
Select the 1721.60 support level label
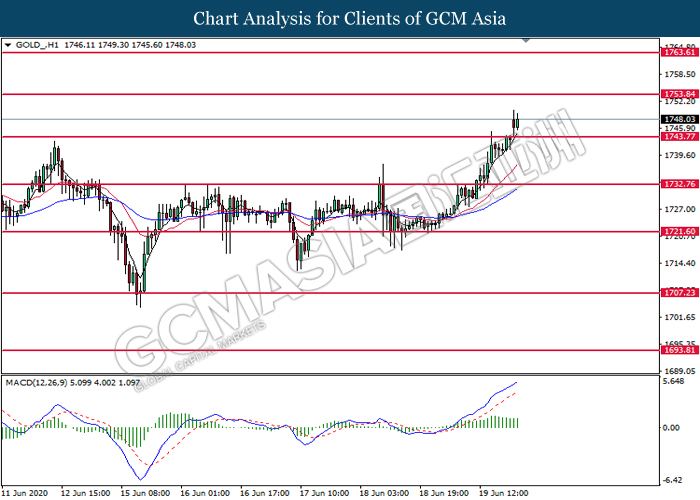pos(679,231)
